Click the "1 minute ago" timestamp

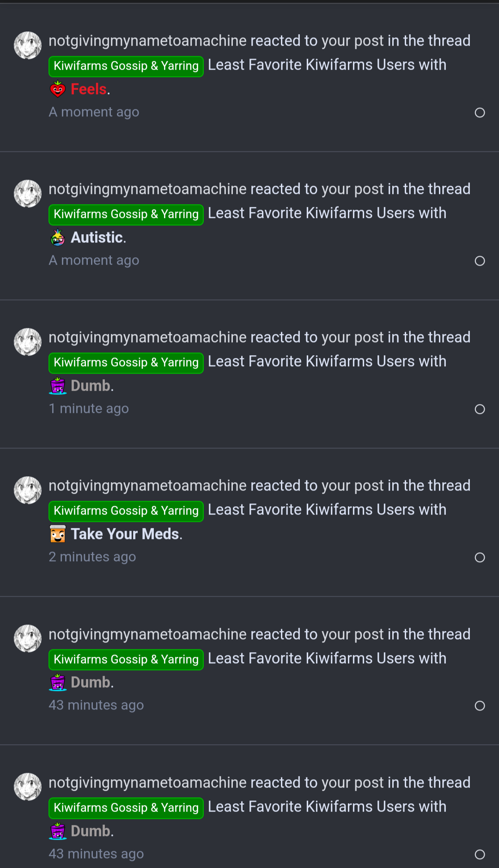click(89, 409)
